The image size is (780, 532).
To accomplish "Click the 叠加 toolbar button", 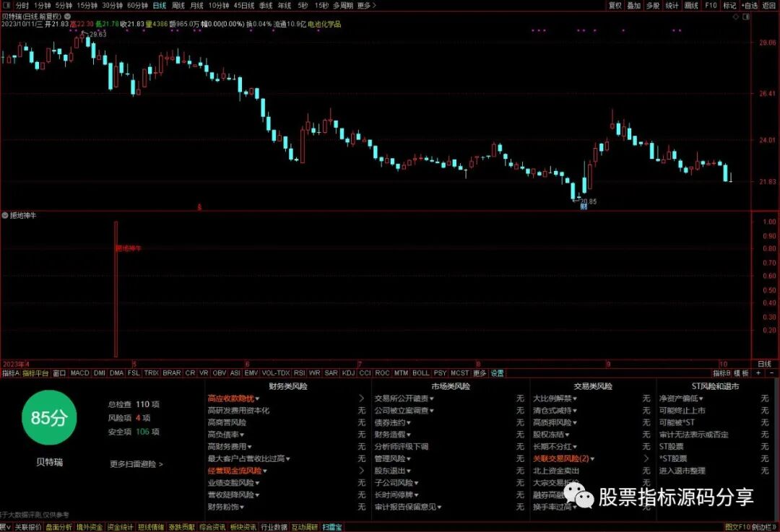I will pyautogui.click(x=634, y=6).
